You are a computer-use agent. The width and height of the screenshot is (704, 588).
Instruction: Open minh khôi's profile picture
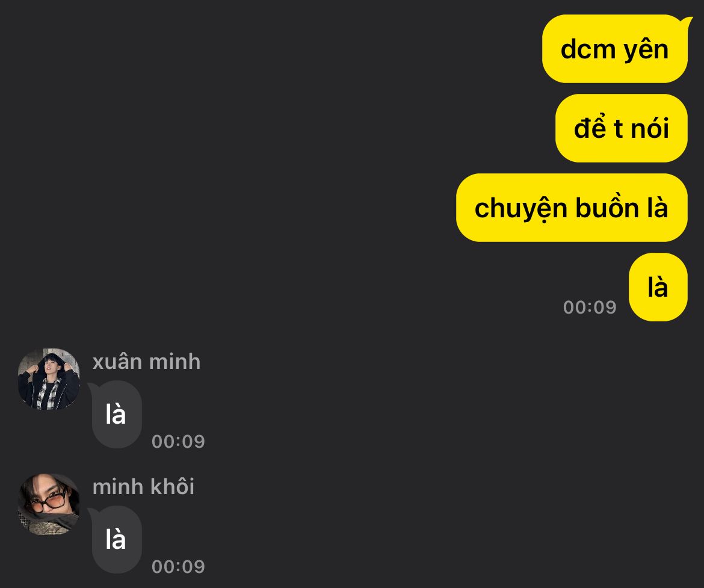(49, 504)
